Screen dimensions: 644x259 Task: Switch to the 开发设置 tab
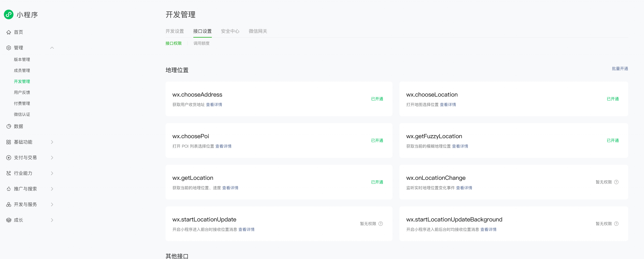tap(174, 31)
